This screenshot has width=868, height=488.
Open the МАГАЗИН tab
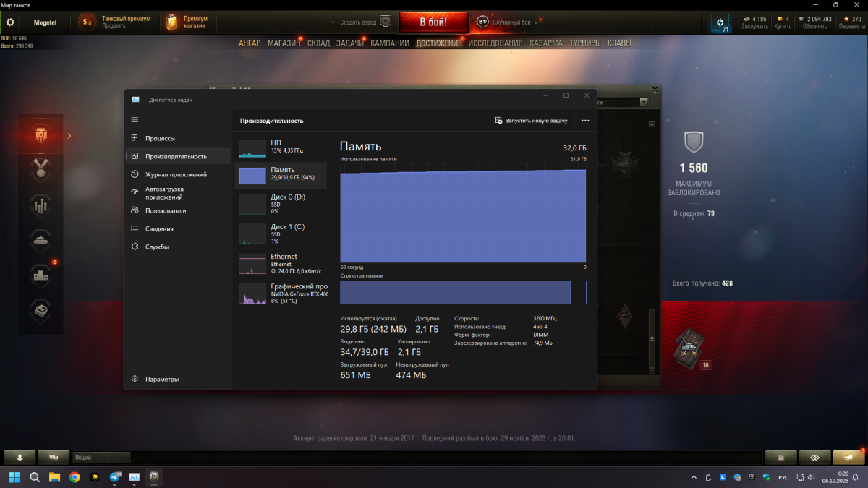click(284, 43)
